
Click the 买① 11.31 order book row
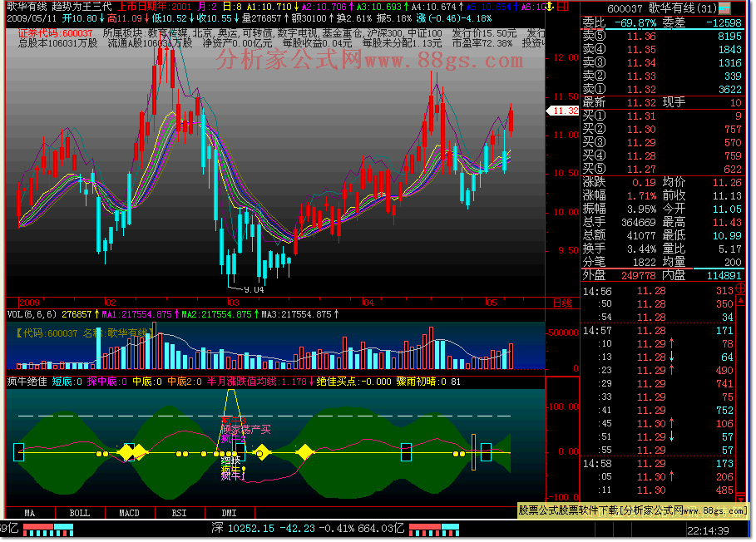click(662, 116)
